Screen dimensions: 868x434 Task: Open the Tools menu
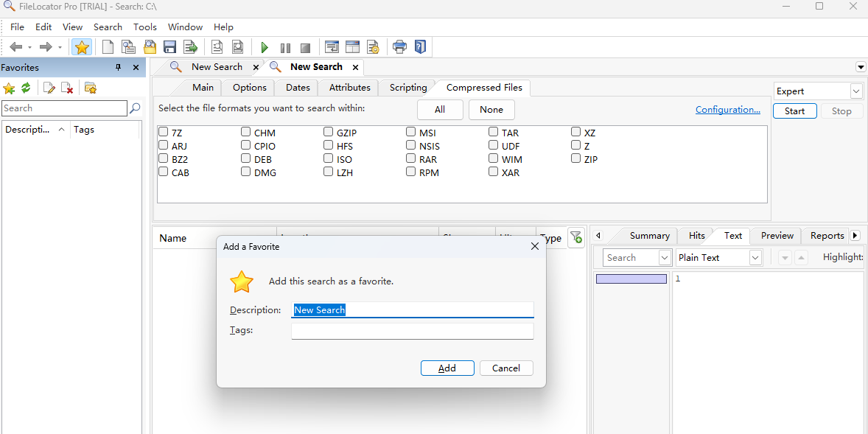[144, 27]
